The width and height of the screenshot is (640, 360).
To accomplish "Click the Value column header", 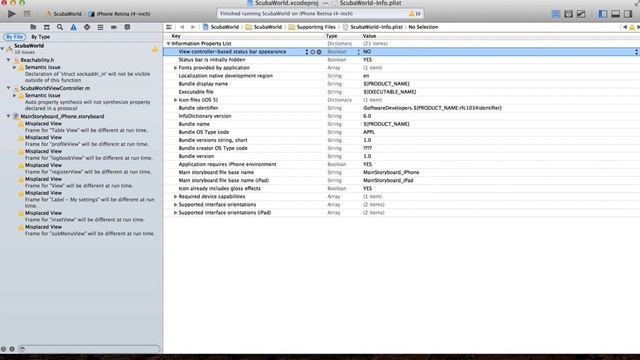I will pyautogui.click(x=369, y=36).
